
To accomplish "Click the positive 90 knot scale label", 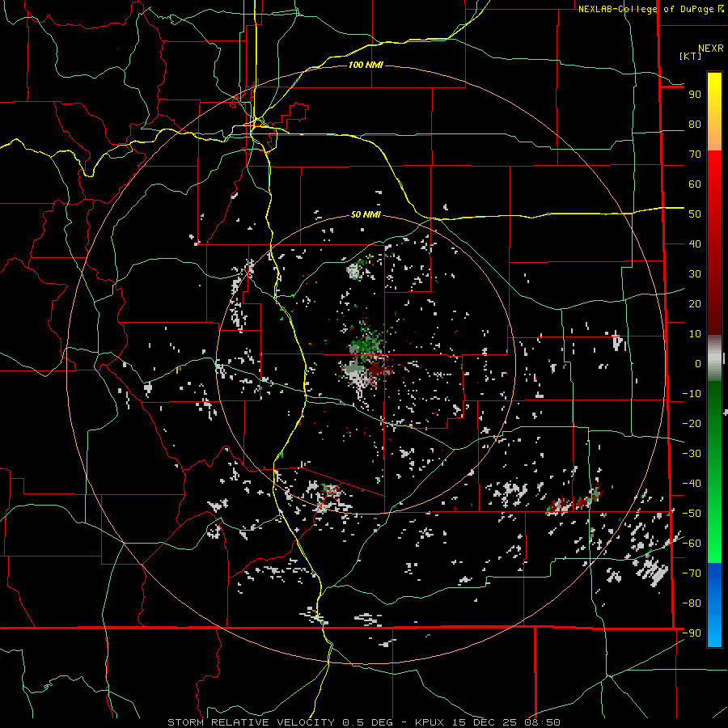I will click(x=695, y=95).
